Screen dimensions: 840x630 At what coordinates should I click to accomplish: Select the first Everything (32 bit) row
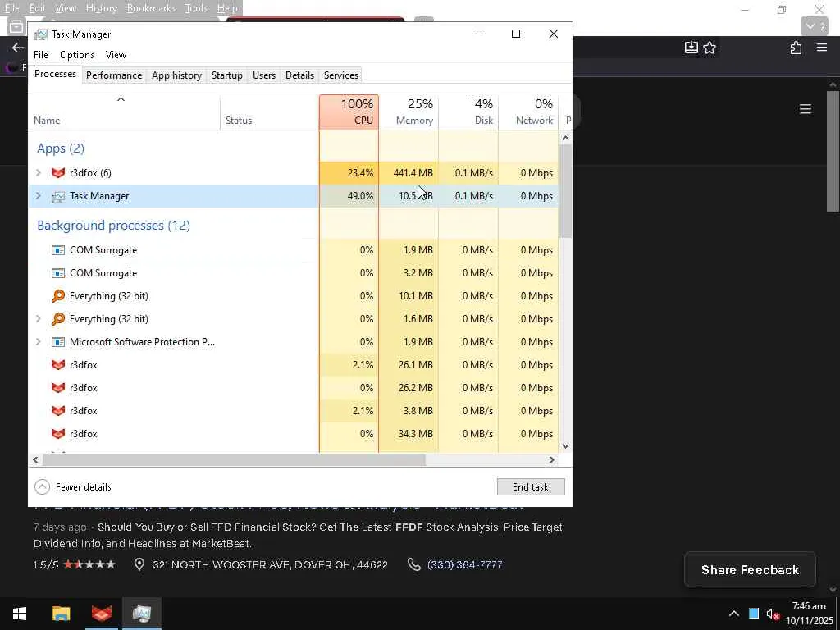[x=293, y=296]
